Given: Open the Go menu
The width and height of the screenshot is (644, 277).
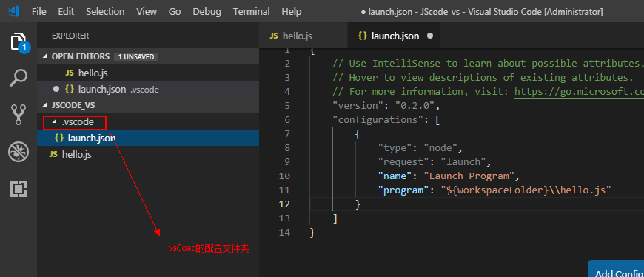Looking at the screenshot, I should click(175, 12).
